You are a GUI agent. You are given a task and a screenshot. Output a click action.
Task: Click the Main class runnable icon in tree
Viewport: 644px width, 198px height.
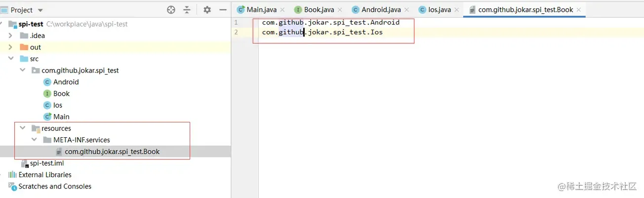coord(47,117)
